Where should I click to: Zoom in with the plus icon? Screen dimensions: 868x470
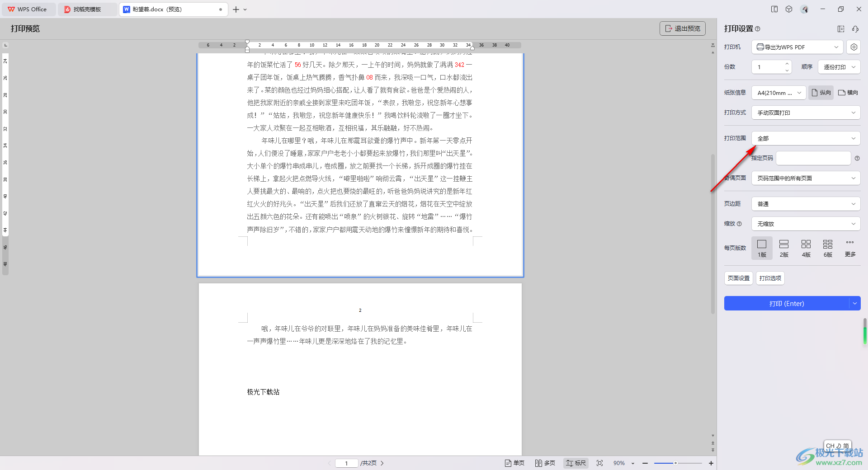[x=711, y=463]
